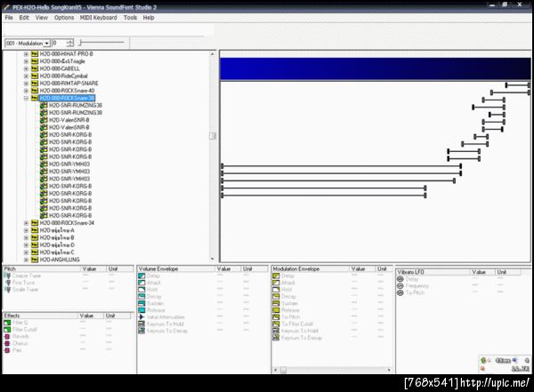Click the Volume Envelope Delay icon
The width and height of the screenshot is (534, 392).
[x=142, y=276]
